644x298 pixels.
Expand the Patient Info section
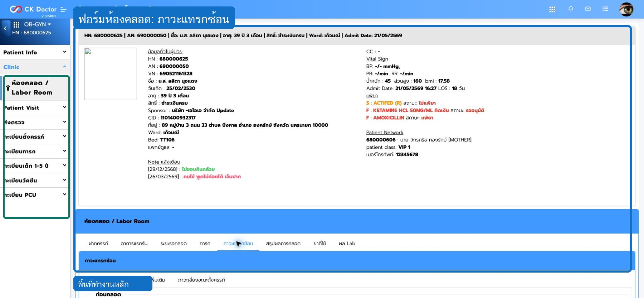(35, 52)
